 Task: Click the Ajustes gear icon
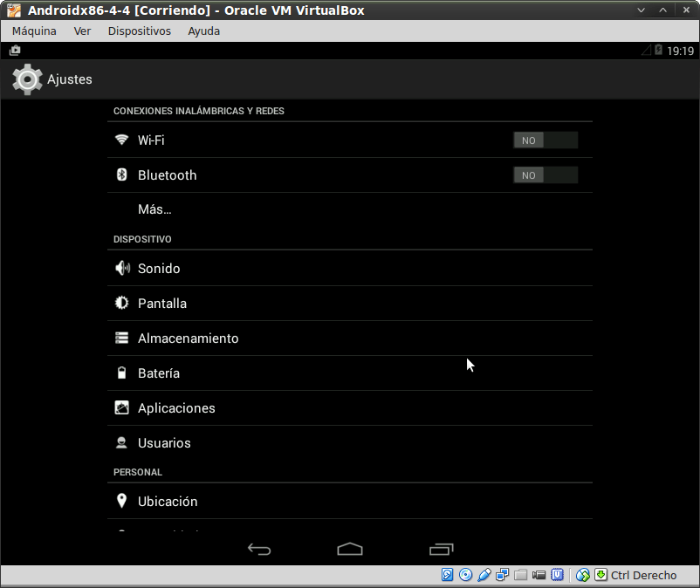pos(26,79)
